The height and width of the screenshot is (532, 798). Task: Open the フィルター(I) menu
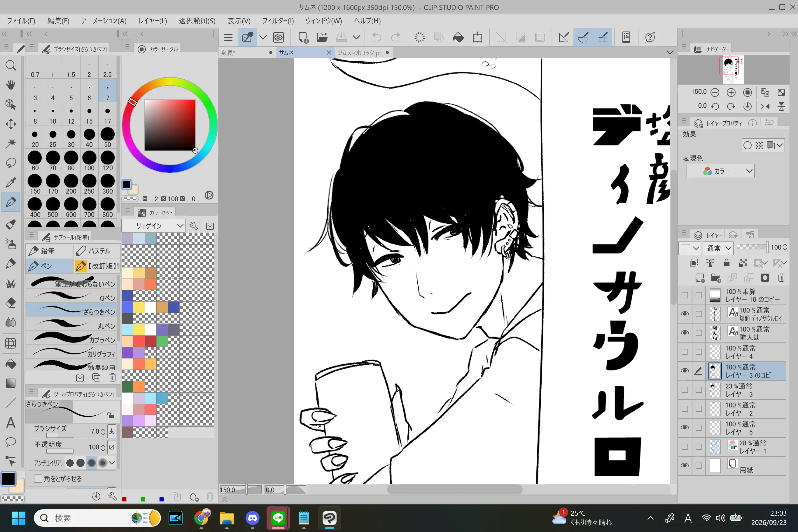click(278, 21)
